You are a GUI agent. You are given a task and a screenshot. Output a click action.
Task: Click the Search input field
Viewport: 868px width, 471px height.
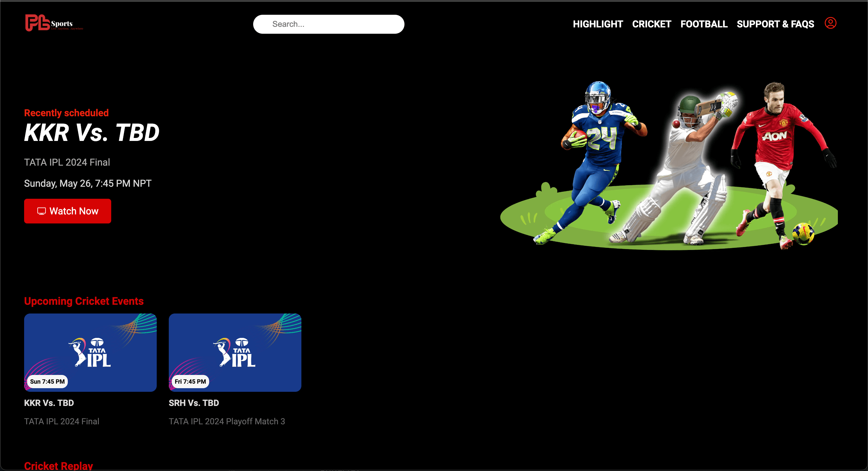click(x=329, y=24)
